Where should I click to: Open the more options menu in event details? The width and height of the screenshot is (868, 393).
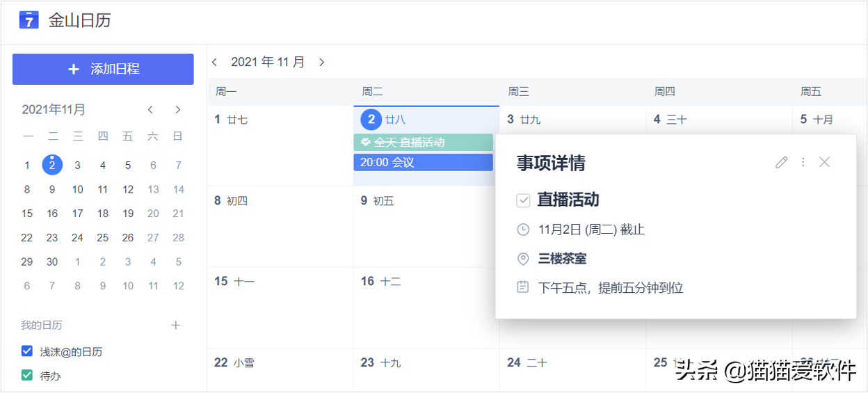coord(803,162)
